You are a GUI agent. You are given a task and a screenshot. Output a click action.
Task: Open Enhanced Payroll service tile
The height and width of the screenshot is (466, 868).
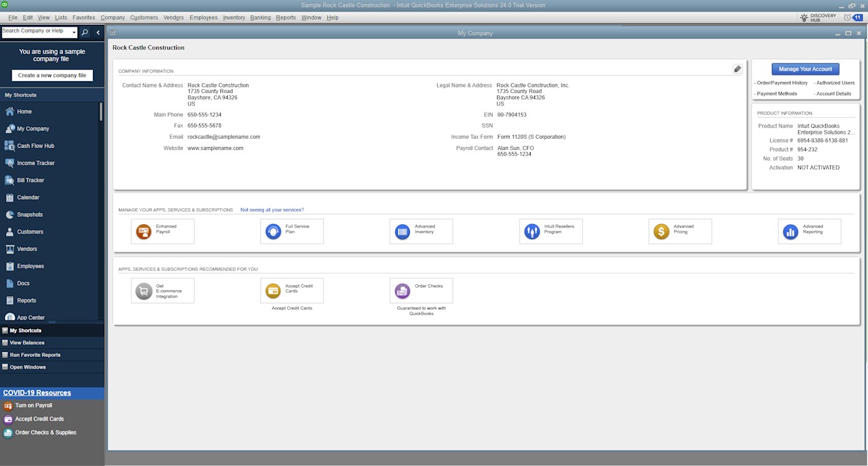point(162,231)
